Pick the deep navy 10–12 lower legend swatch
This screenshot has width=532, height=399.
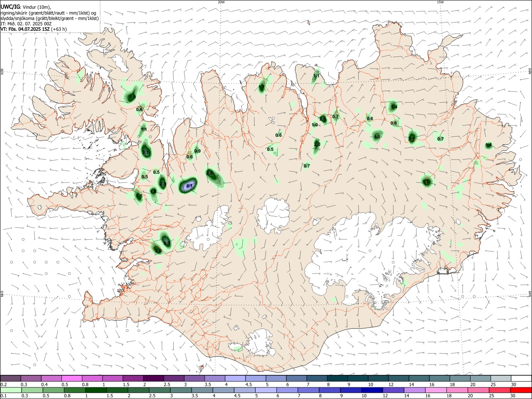pos(372,390)
